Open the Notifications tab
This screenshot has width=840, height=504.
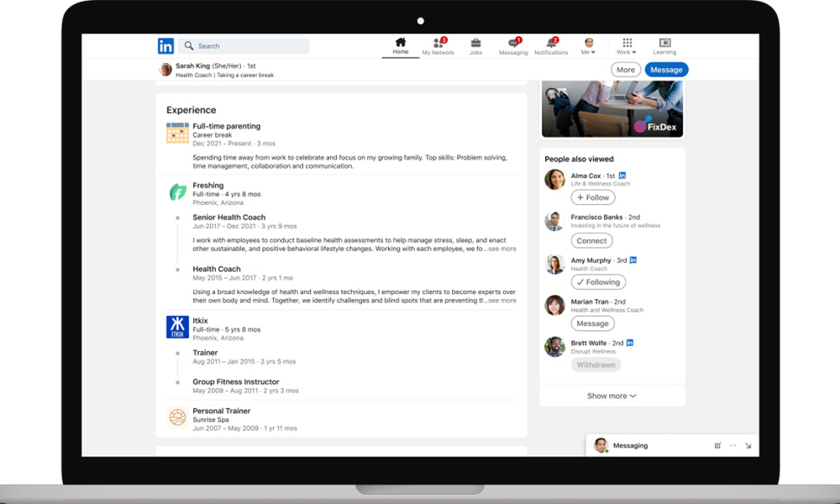point(551,46)
